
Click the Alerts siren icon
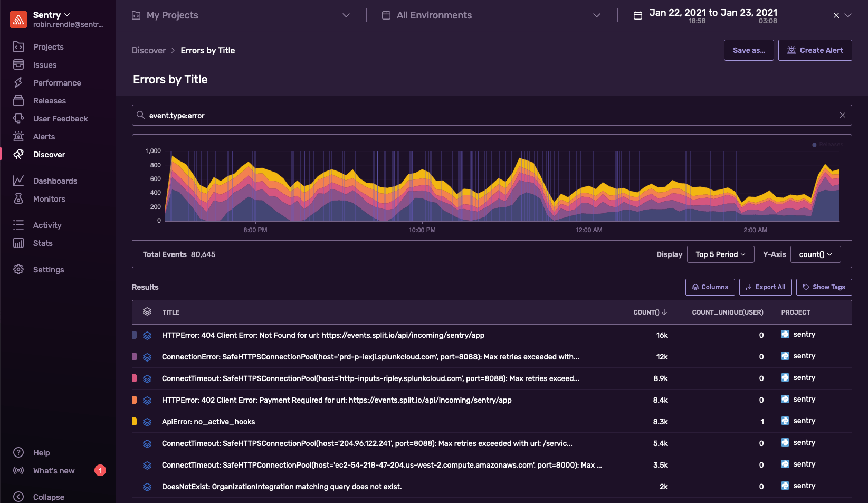tap(18, 136)
